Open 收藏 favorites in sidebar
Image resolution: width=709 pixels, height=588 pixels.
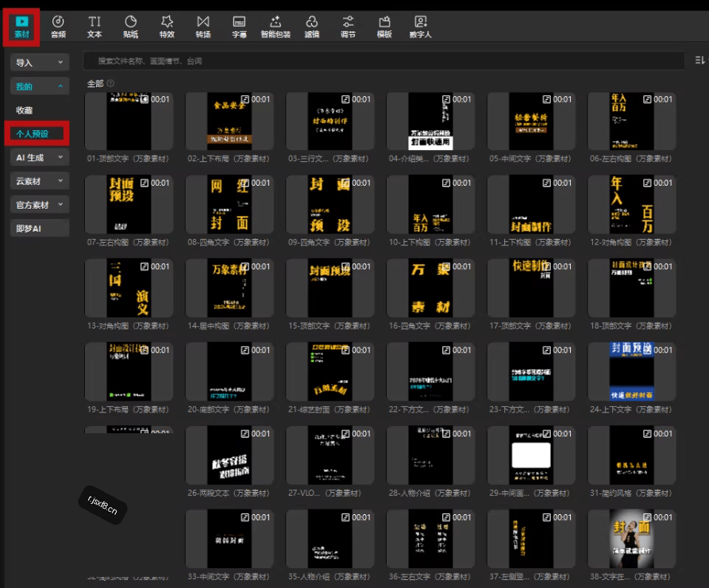click(25, 110)
